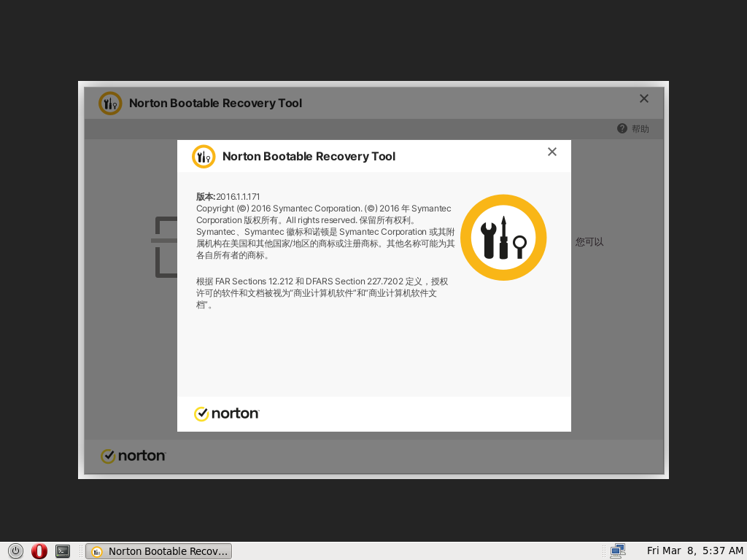
Task: Click the help question mark icon
Action: pos(622,128)
